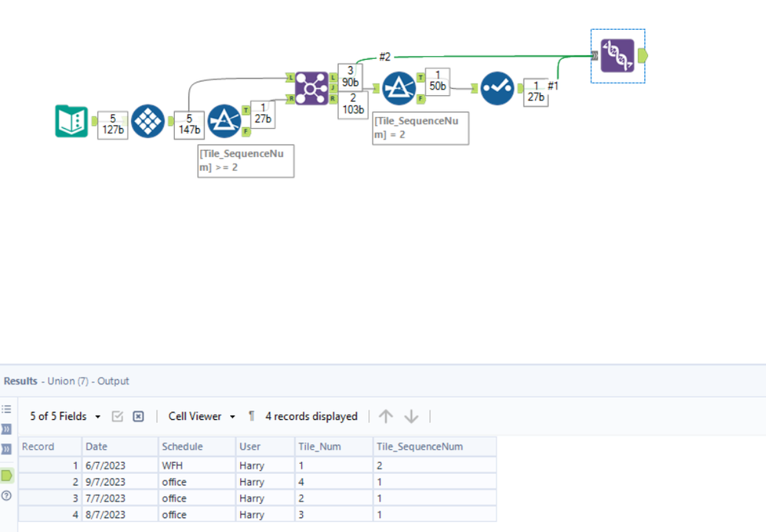Click the Schedule column header
Screen dimensions: 766x532
(x=197, y=446)
